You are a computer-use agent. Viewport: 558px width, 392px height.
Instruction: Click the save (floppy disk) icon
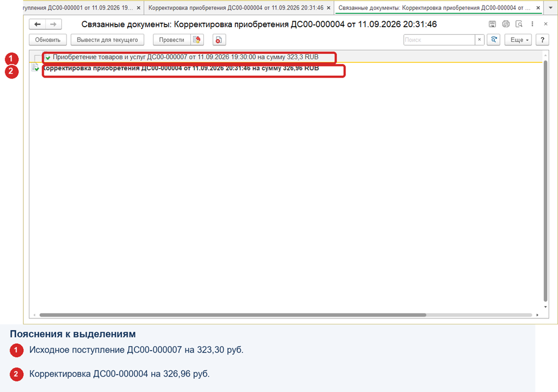pyautogui.click(x=492, y=24)
